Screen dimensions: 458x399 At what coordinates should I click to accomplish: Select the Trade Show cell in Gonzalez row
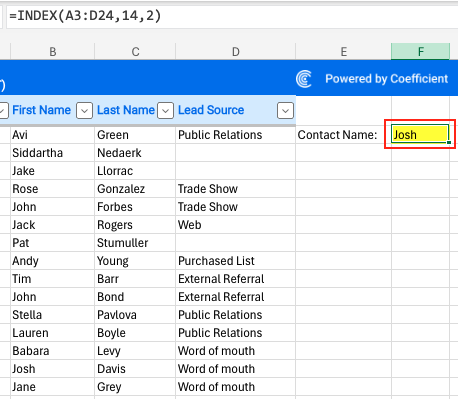click(x=236, y=189)
